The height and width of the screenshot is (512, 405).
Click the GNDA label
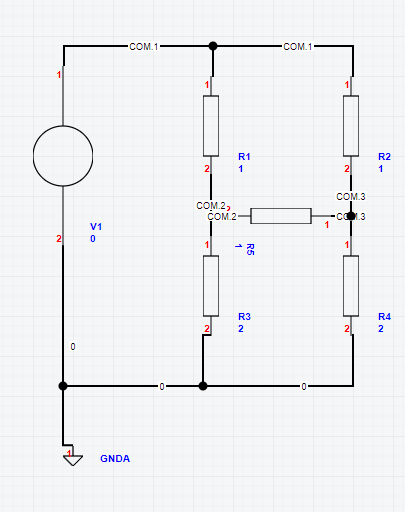click(115, 459)
